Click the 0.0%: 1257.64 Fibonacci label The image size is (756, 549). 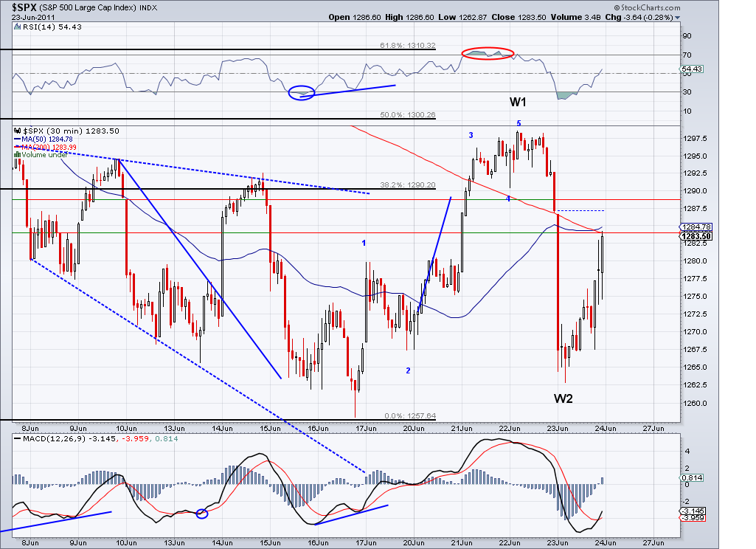pos(410,416)
